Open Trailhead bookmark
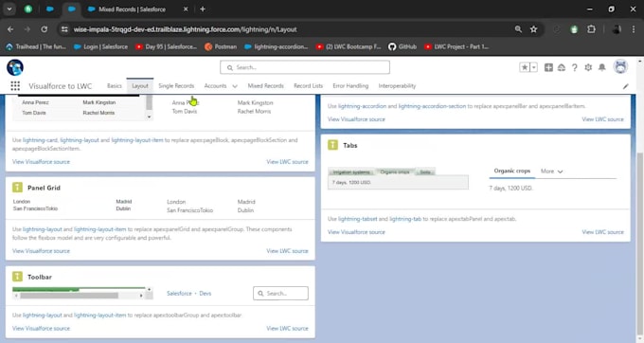644x343 pixels. click(36, 46)
